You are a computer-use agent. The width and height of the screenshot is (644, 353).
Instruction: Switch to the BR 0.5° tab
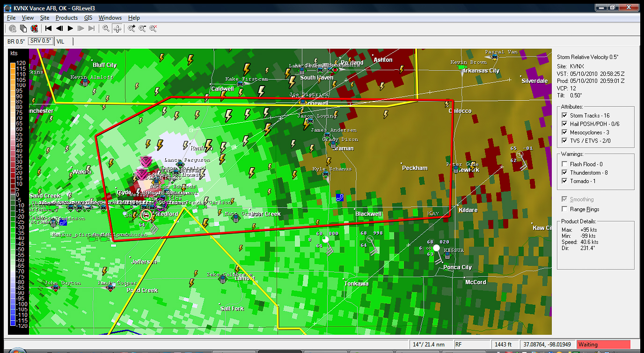(16, 41)
